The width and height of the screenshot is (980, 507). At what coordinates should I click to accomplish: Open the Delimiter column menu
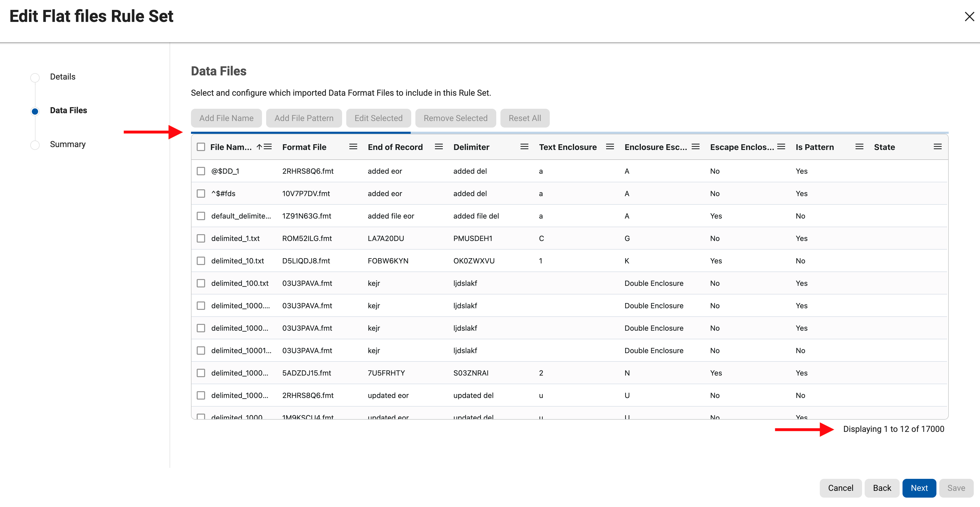[524, 146]
